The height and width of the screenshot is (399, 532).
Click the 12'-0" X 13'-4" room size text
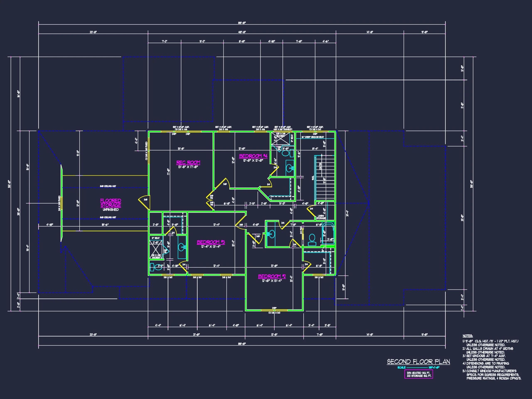[x=272, y=281]
